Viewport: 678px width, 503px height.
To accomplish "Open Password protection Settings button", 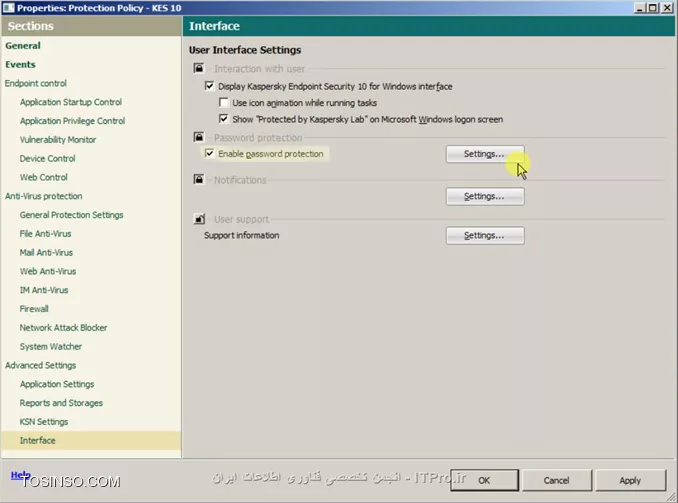I will [x=485, y=154].
